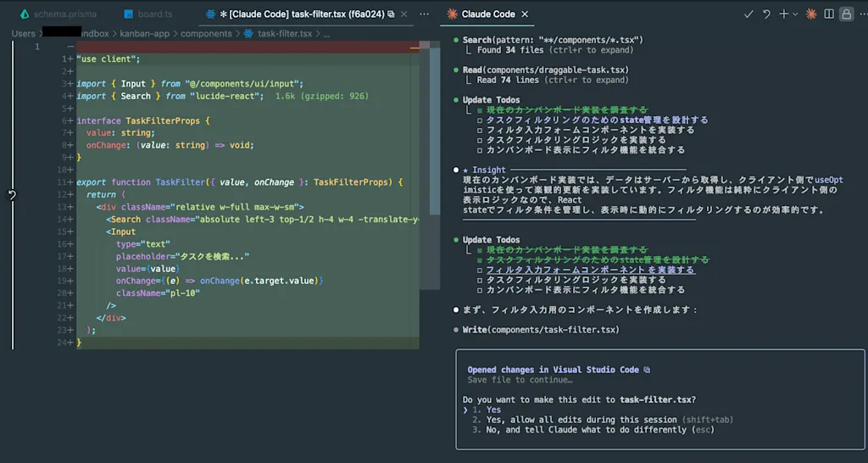Click underlined todo フィルタ入力フォームコンポーネントを実装する
This screenshot has height=463, width=868.
pos(591,270)
